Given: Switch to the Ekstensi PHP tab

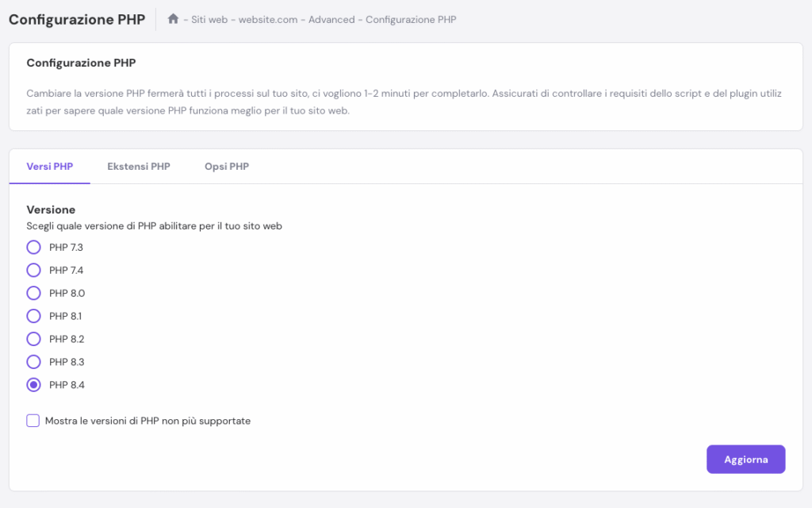Looking at the screenshot, I should (x=139, y=167).
